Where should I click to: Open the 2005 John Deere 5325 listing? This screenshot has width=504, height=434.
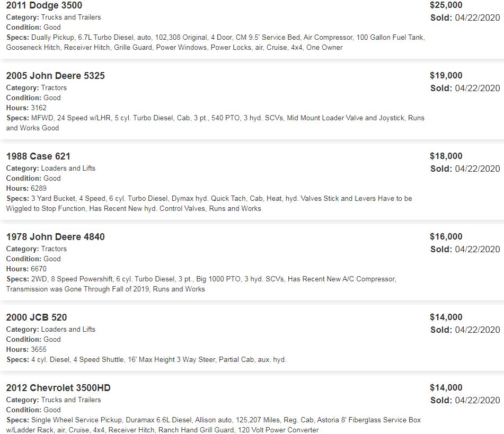tap(55, 76)
